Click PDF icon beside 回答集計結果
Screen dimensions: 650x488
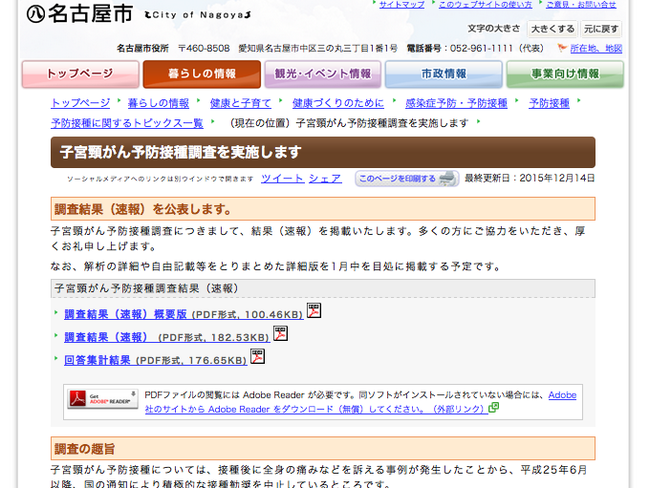[257, 357]
